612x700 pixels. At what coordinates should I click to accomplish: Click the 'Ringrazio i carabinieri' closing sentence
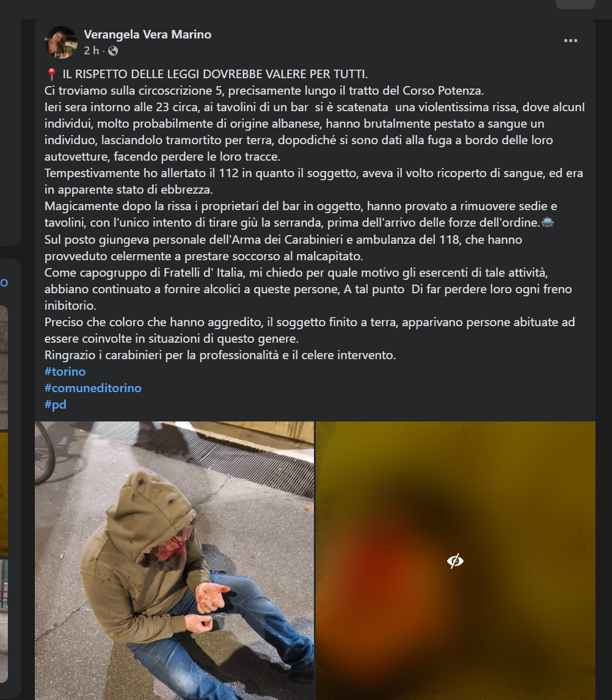pyautogui.click(x=220, y=355)
